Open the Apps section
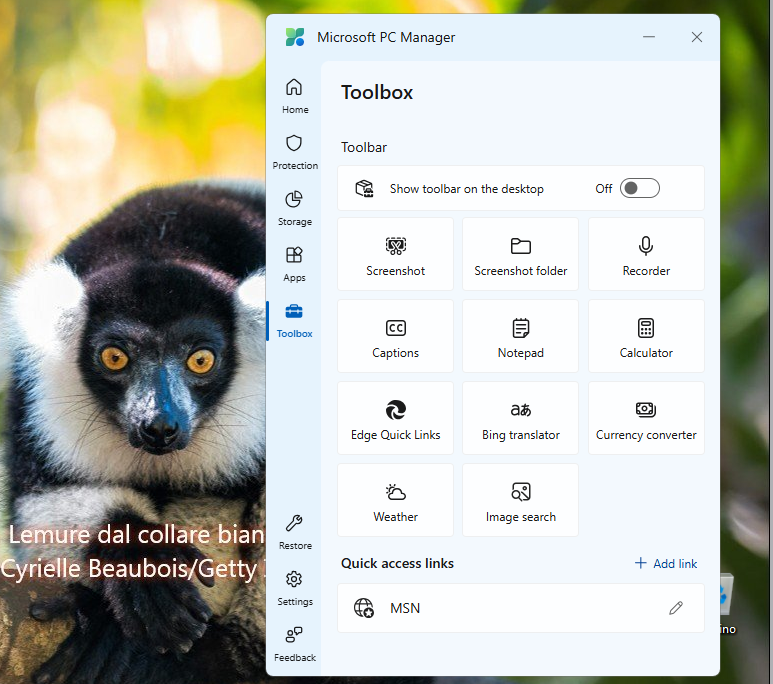The height and width of the screenshot is (684, 773). (x=295, y=264)
